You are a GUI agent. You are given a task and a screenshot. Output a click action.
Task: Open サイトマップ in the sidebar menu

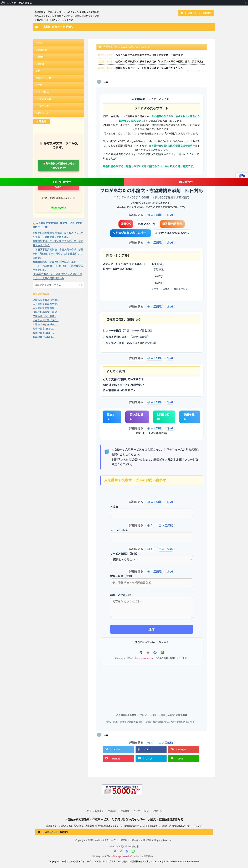[58, 106]
